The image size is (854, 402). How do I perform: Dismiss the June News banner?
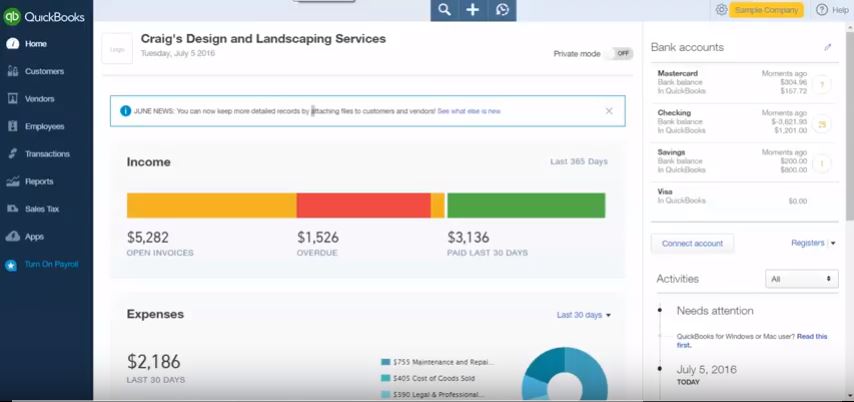(x=609, y=111)
